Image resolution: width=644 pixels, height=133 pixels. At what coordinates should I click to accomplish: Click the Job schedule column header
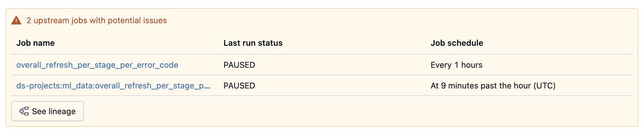click(457, 43)
